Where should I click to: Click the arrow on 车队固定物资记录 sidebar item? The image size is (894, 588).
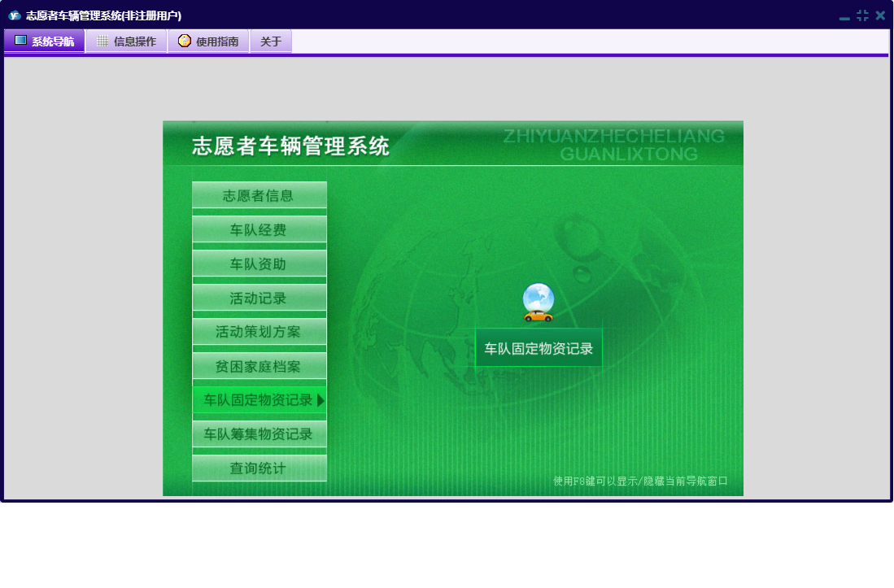321,400
